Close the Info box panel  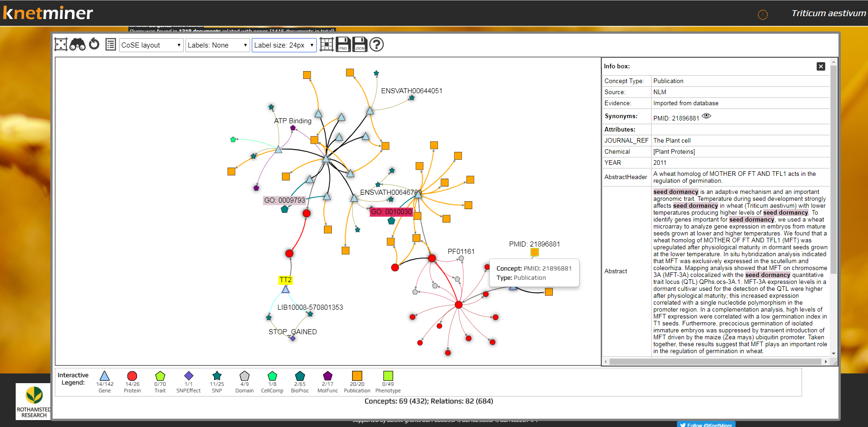coord(821,66)
